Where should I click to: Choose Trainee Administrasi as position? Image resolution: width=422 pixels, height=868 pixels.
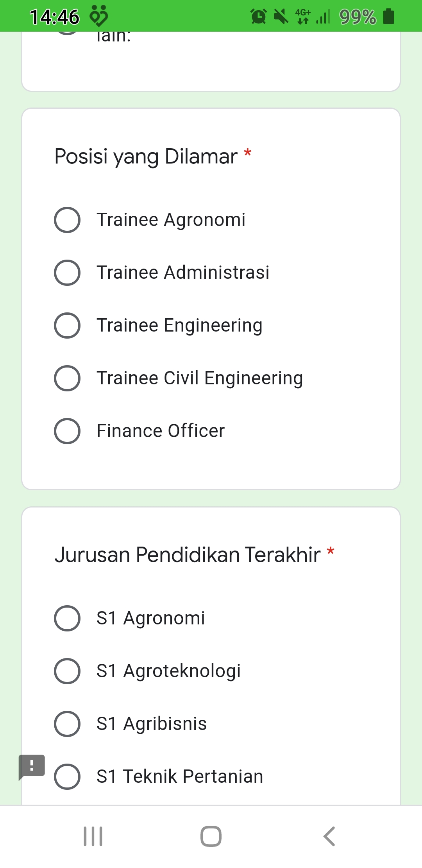[67, 273]
